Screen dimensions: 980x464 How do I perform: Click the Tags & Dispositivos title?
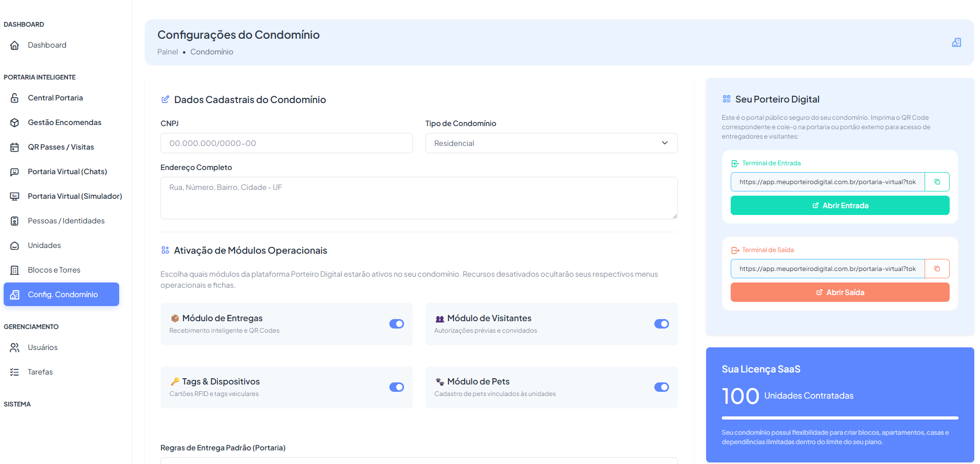[x=221, y=381]
